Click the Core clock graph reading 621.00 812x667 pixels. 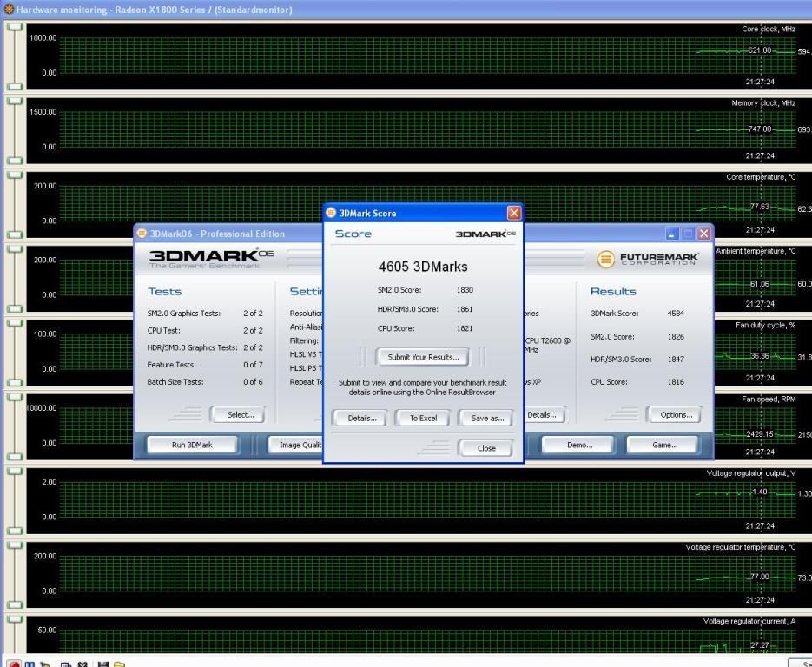(760, 50)
